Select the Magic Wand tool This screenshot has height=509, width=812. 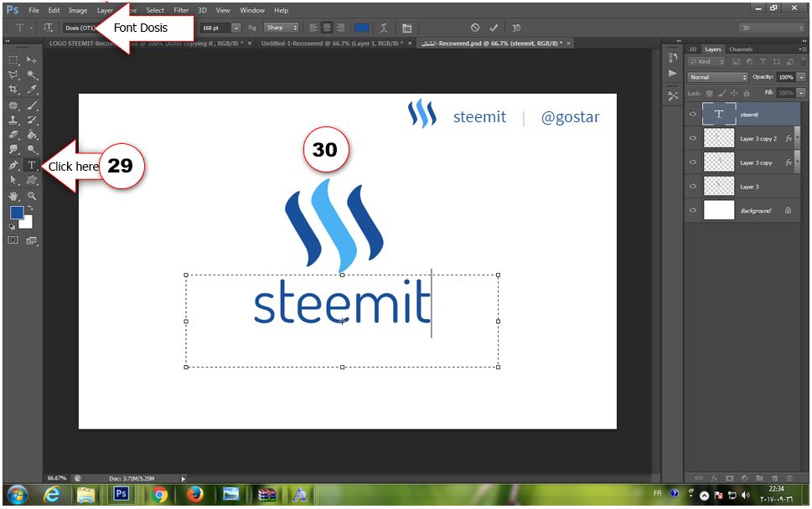pos(32,75)
